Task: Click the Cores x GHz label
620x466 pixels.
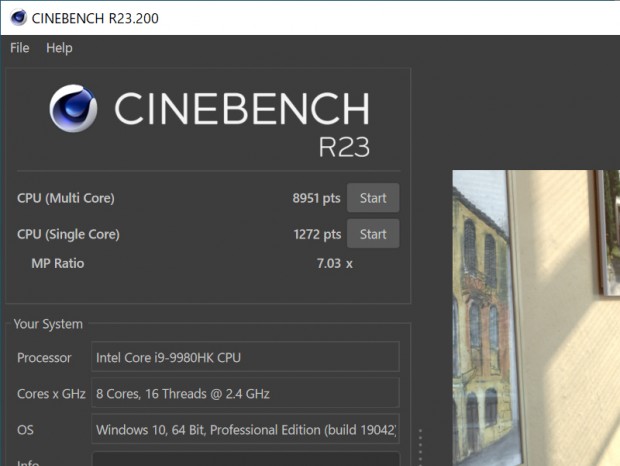Action: pyautogui.click(x=51, y=394)
